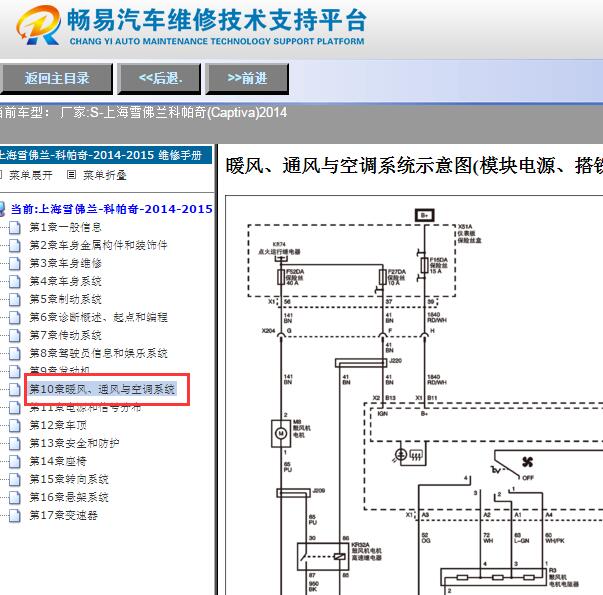Click page icon beside 第15章转向系统
The image size is (603, 595).
click(15, 479)
